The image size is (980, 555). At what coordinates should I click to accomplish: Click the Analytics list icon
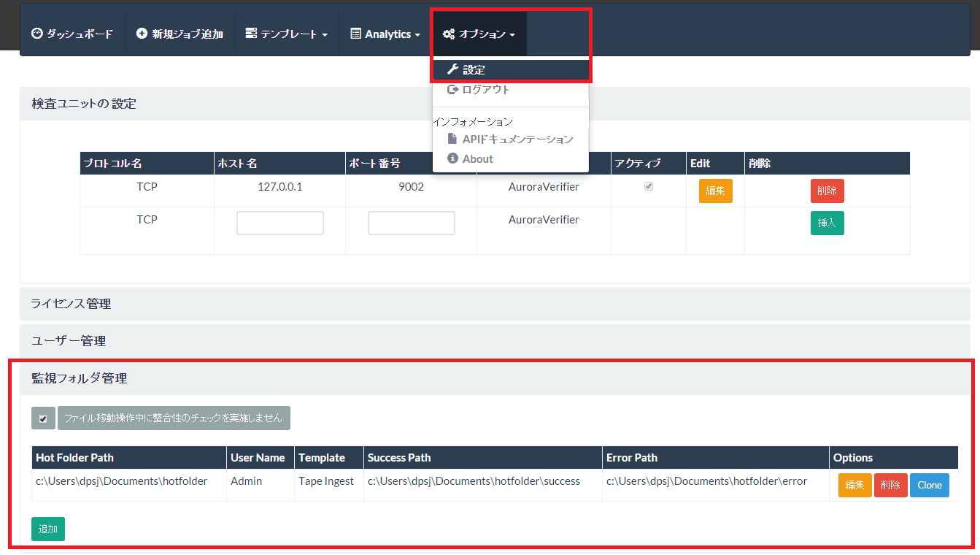coord(356,34)
